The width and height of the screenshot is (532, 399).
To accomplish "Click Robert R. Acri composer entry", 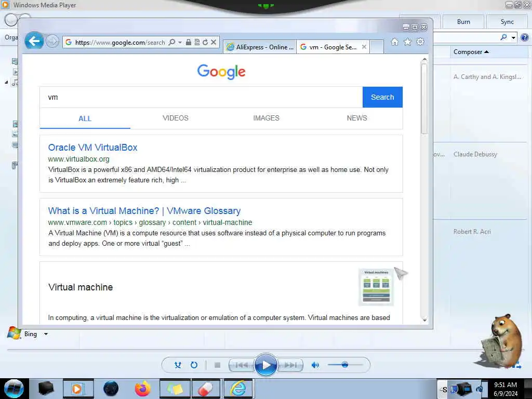I will coord(472,232).
